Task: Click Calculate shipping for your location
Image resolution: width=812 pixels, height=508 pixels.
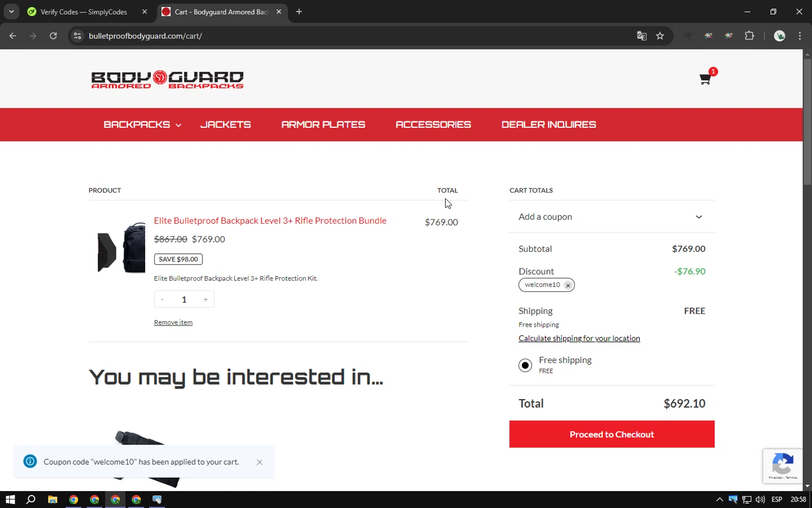Action: (579, 338)
